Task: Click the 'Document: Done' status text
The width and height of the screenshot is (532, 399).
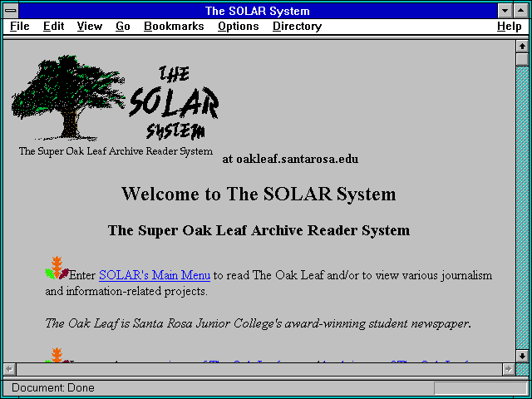Action: (x=53, y=388)
